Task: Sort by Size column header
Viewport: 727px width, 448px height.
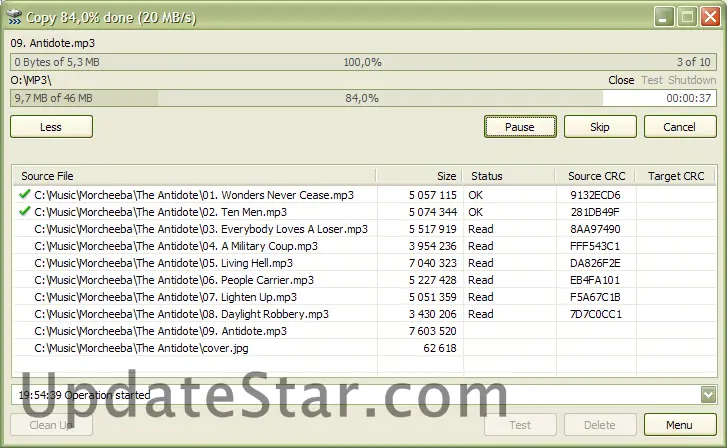Action: tap(419, 176)
